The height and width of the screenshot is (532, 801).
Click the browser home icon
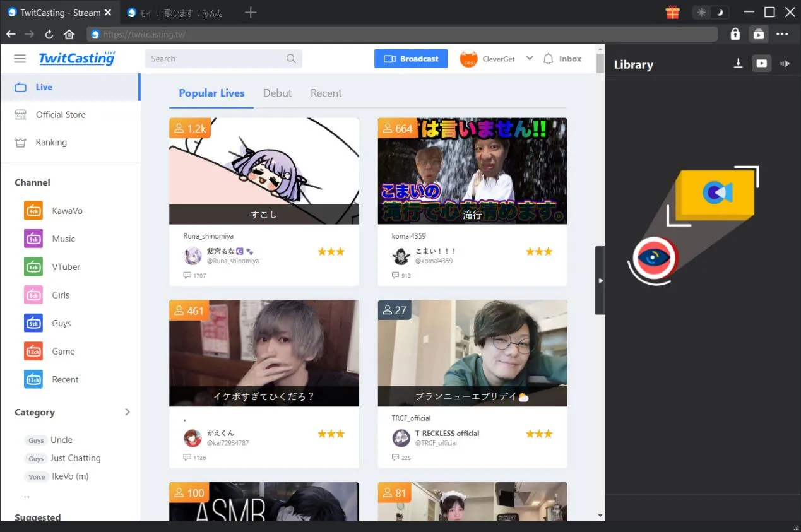(69, 34)
